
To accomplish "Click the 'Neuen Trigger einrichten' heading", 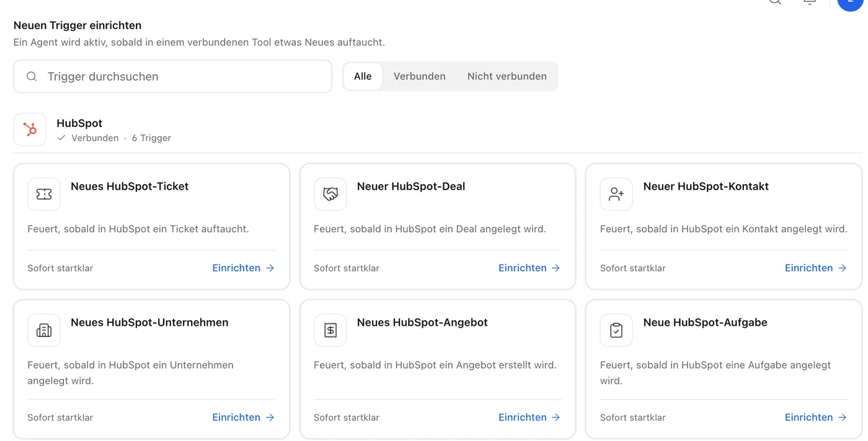I will 77,25.
